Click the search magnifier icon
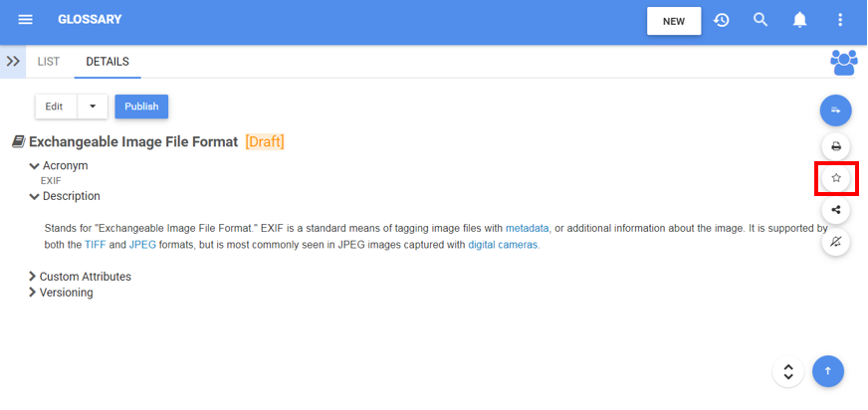868x410 pixels. [760, 20]
